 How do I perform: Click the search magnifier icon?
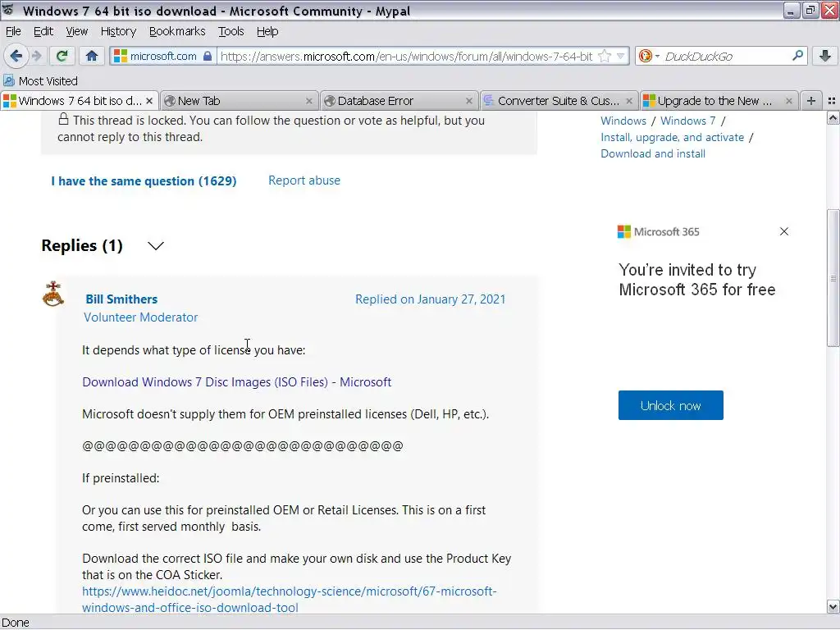click(x=797, y=56)
